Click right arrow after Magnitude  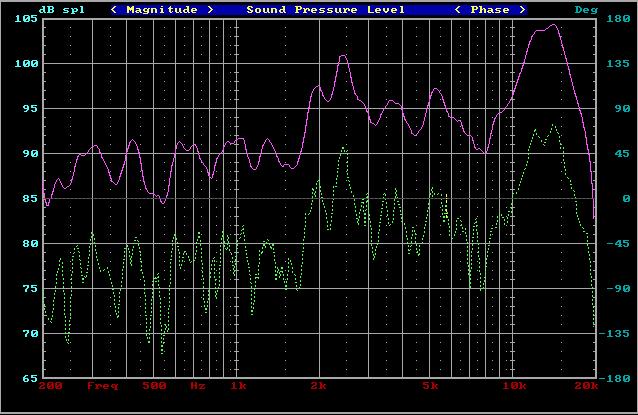210,9
